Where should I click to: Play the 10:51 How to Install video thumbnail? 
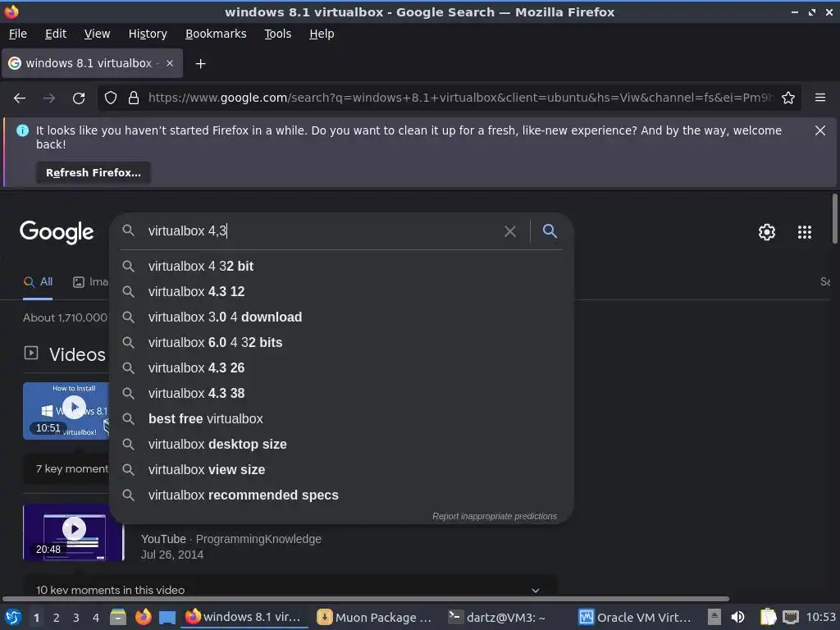66,411
